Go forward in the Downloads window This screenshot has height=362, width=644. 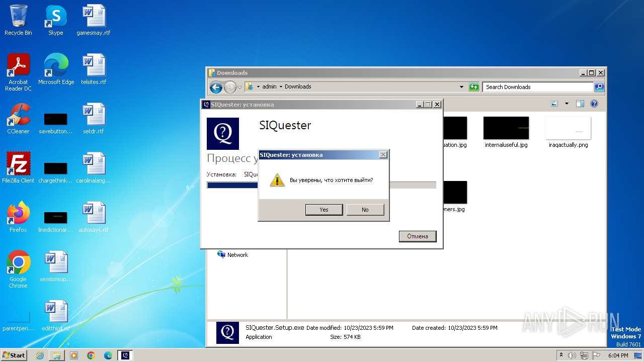point(230,87)
